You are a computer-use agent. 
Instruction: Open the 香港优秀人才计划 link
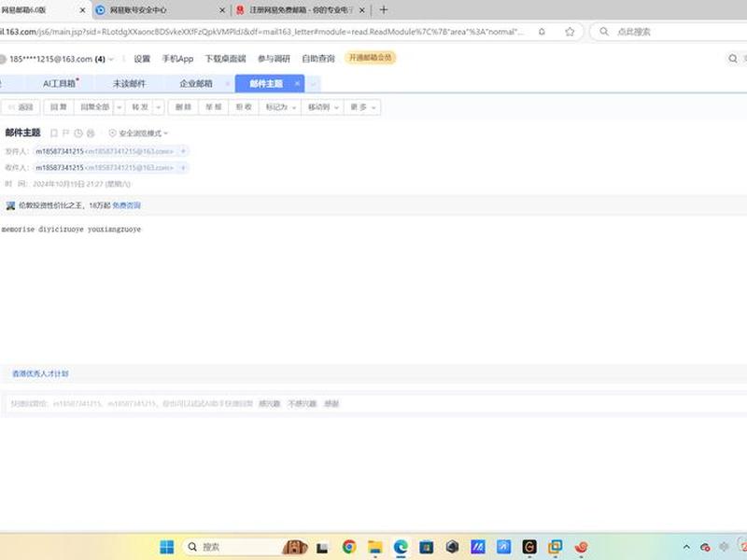click(x=40, y=374)
